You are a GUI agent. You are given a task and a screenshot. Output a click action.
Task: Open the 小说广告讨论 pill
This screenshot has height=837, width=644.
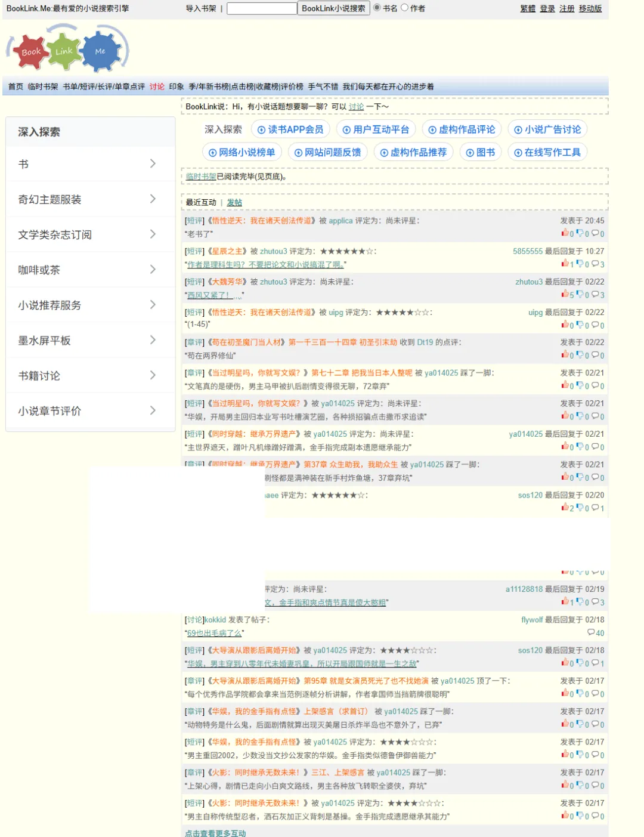coord(547,129)
